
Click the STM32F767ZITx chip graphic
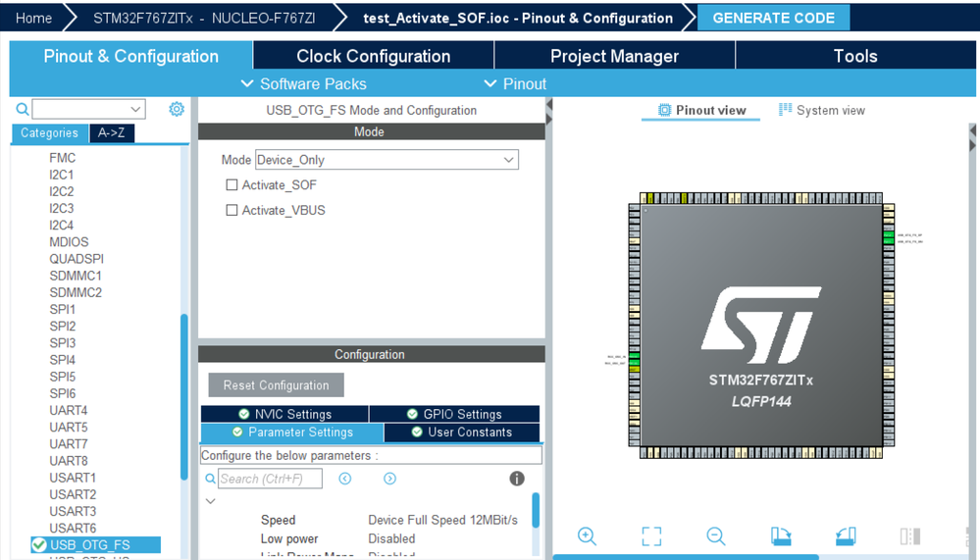click(761, 325)
